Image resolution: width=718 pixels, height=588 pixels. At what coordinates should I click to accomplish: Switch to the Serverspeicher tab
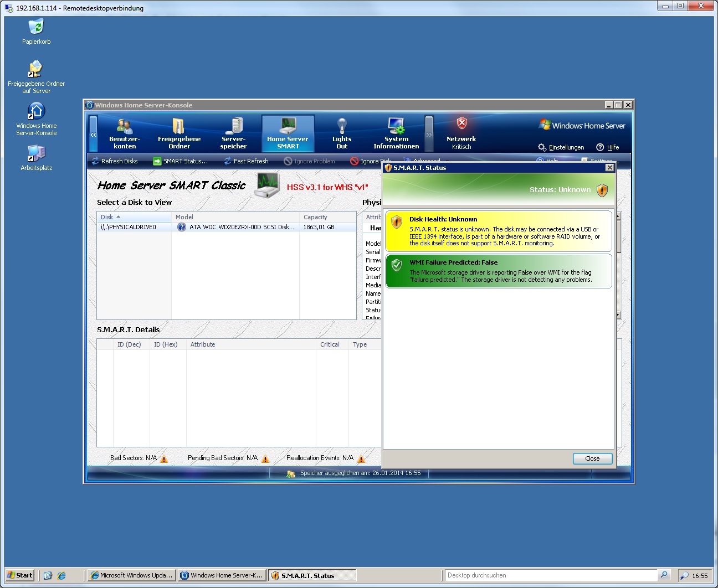point(233,133)
